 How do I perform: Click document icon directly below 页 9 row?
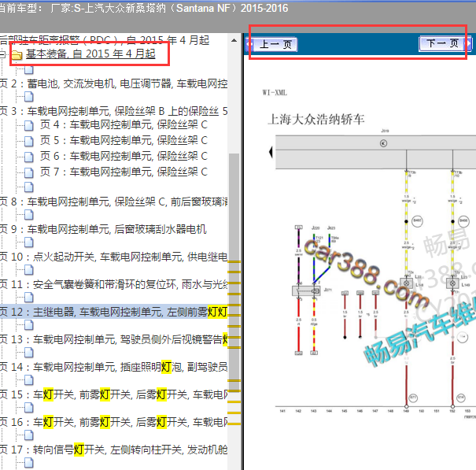click(29, 242)
